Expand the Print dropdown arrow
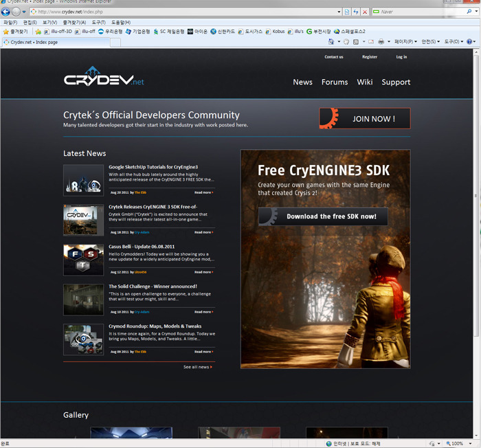The width and height of the screenshot is (481, 448). pyautogui.click(x=389, y=42)
